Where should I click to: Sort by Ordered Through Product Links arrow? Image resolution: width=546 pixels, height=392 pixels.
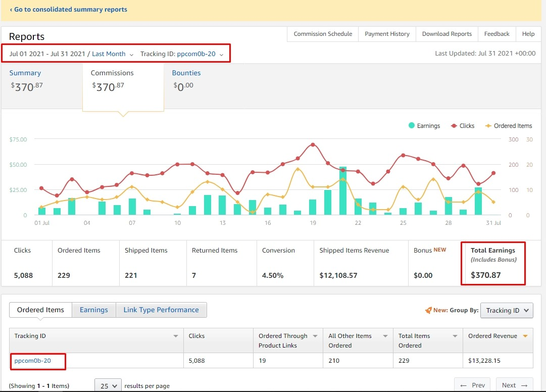pos(315,336)
